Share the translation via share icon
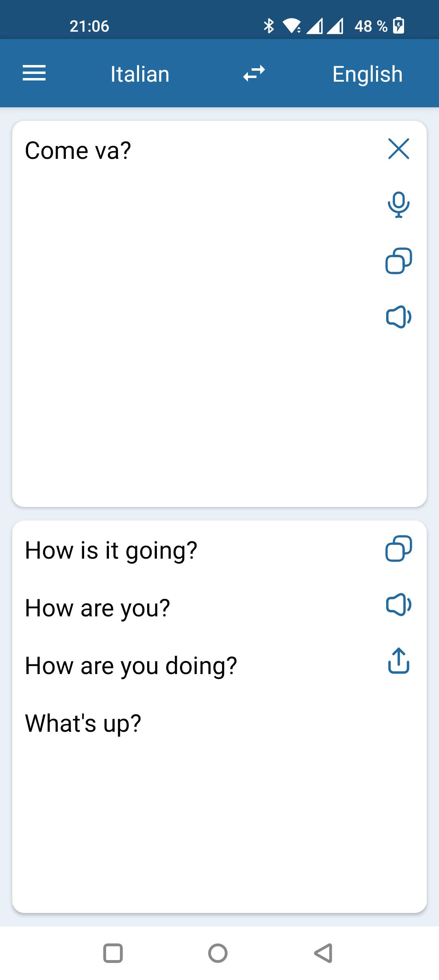439x980 pixels. [398, 661]
